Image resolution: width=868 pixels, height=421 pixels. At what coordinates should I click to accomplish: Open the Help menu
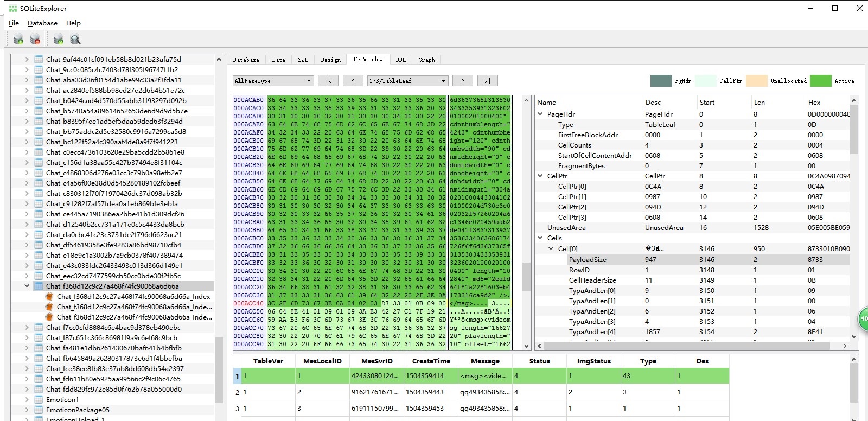[73, 23]
